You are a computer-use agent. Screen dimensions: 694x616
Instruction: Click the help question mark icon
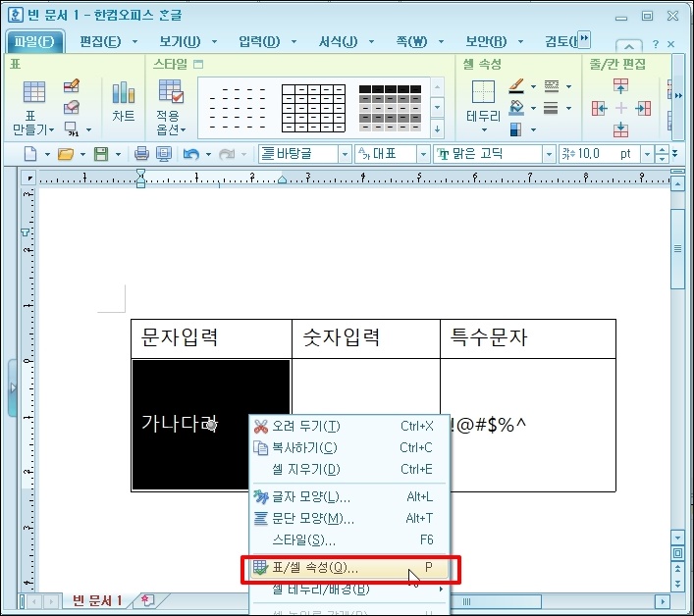656,44
